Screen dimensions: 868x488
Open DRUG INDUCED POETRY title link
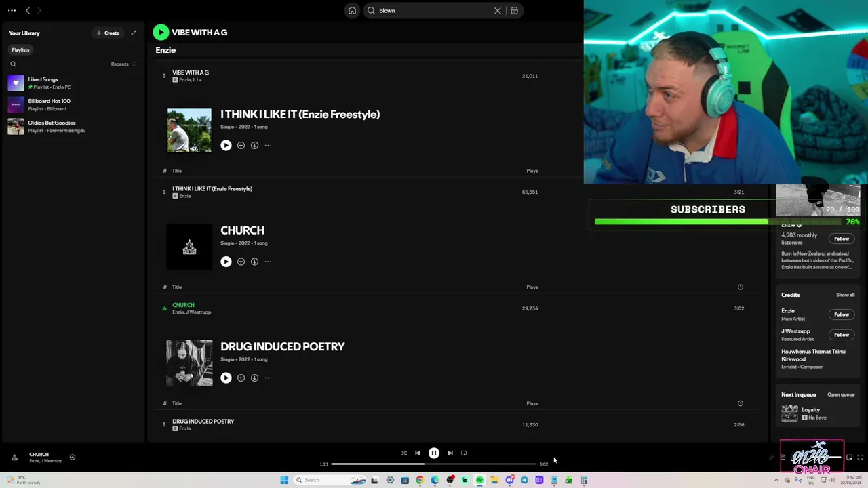coord(283,346)
